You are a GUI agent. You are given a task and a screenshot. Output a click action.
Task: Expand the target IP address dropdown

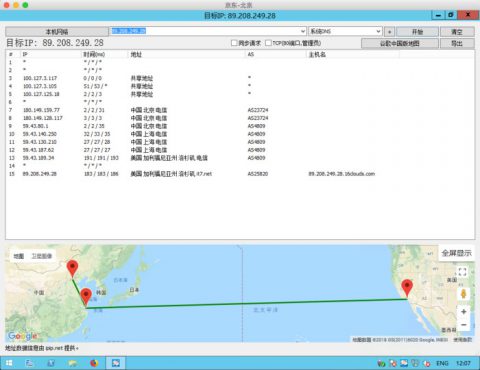click(x=303, y=31)
